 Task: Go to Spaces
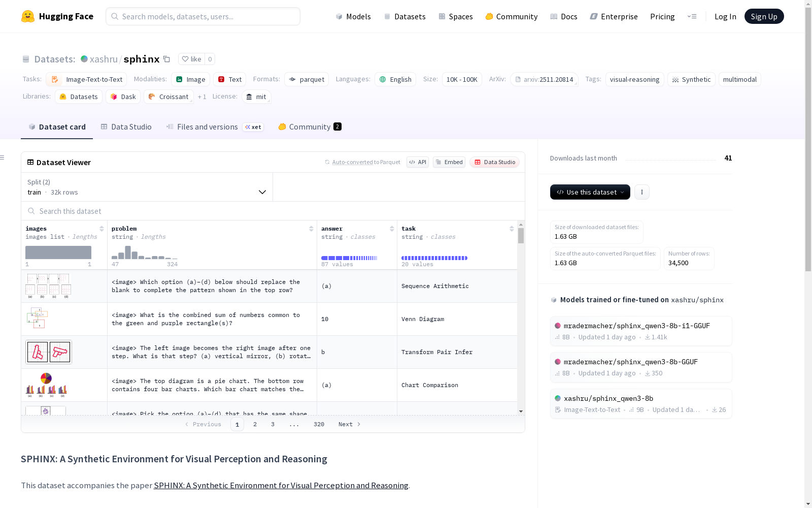tap(456, 16)
